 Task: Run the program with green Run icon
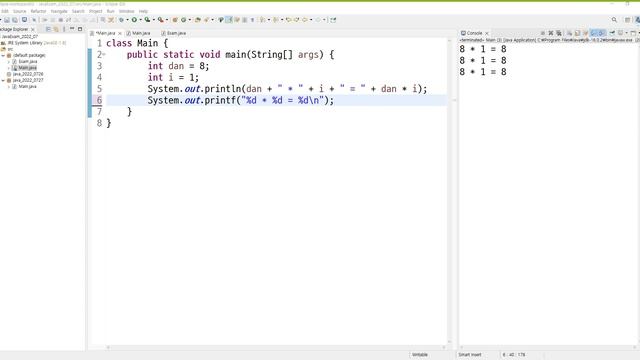click(x=134, y=20)
